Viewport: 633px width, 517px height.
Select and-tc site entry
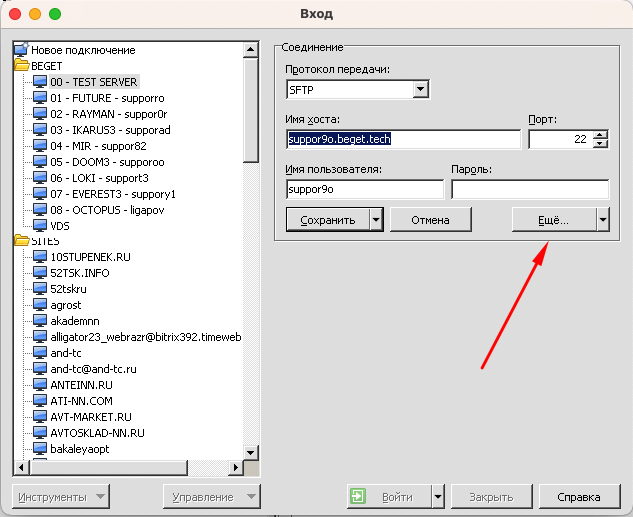[66, 353]
